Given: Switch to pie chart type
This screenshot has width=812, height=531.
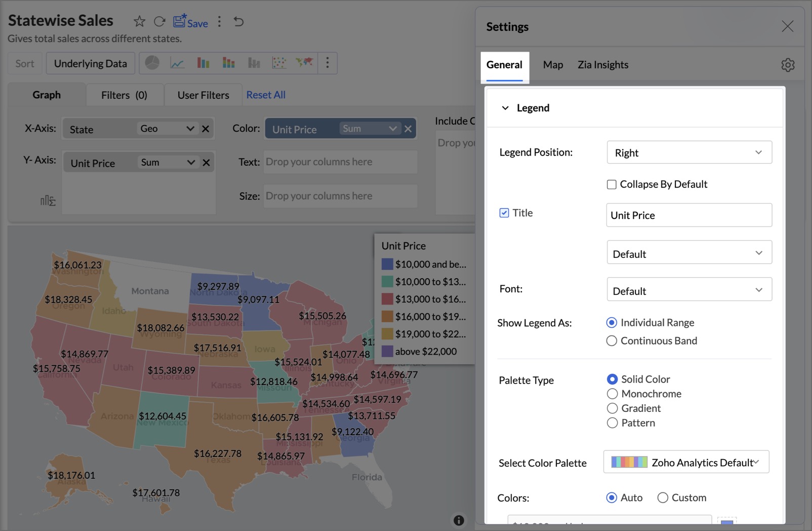Looking at the screenshot, I should coord(152,63).
